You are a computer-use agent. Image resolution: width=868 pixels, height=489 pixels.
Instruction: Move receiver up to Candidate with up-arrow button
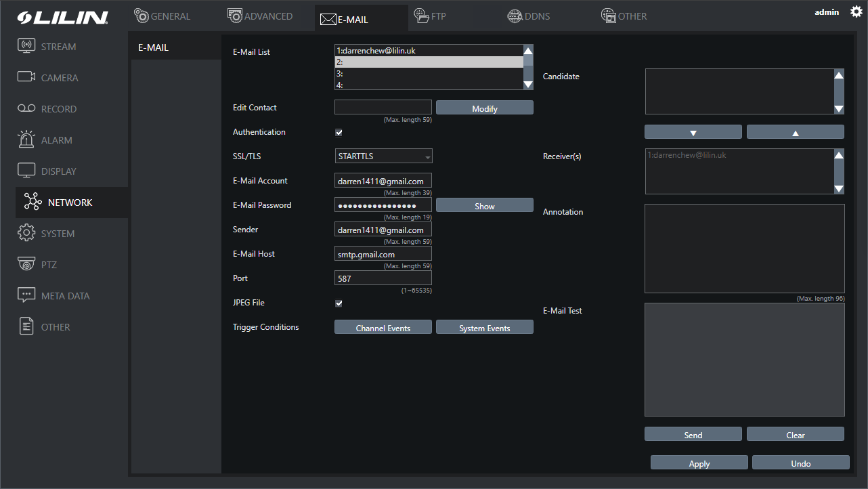796,132
